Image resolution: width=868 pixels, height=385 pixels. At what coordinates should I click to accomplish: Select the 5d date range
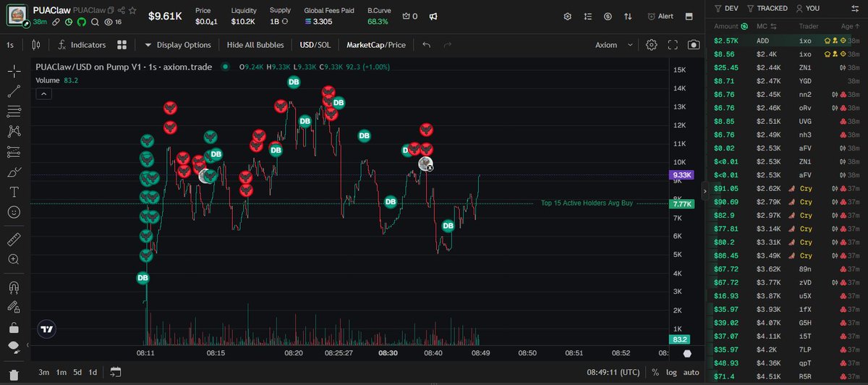point(77,372)
